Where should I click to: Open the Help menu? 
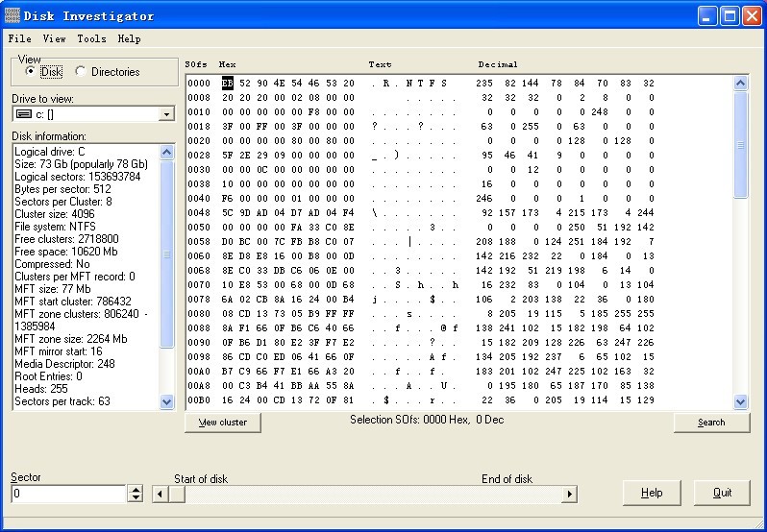(x=129, y=38)
